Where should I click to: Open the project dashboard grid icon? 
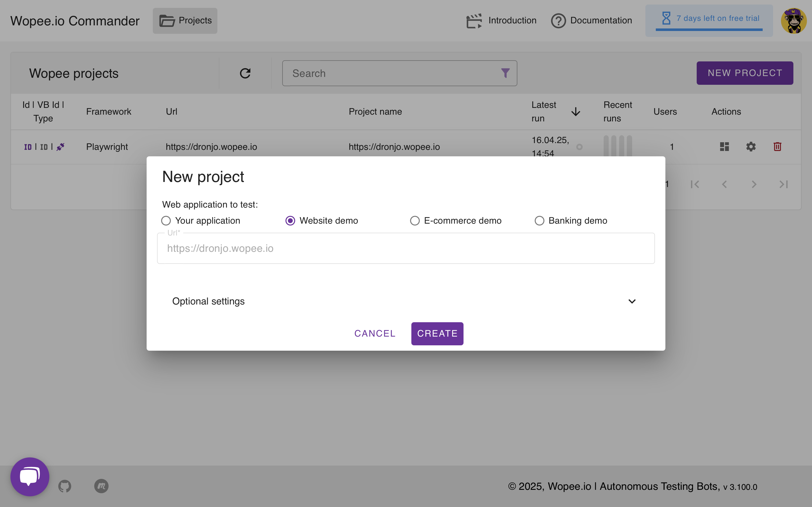pos(724,146)
